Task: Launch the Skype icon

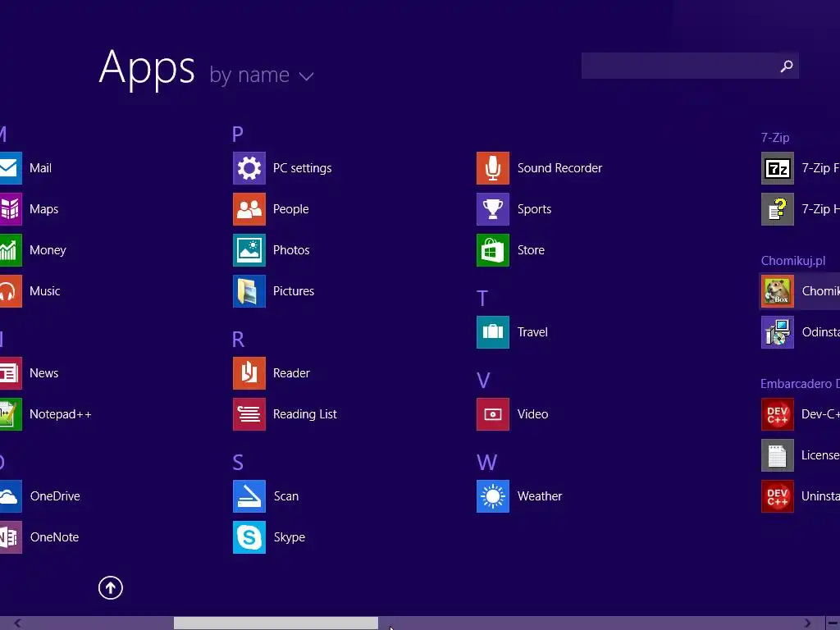Action: click(249, 537)
